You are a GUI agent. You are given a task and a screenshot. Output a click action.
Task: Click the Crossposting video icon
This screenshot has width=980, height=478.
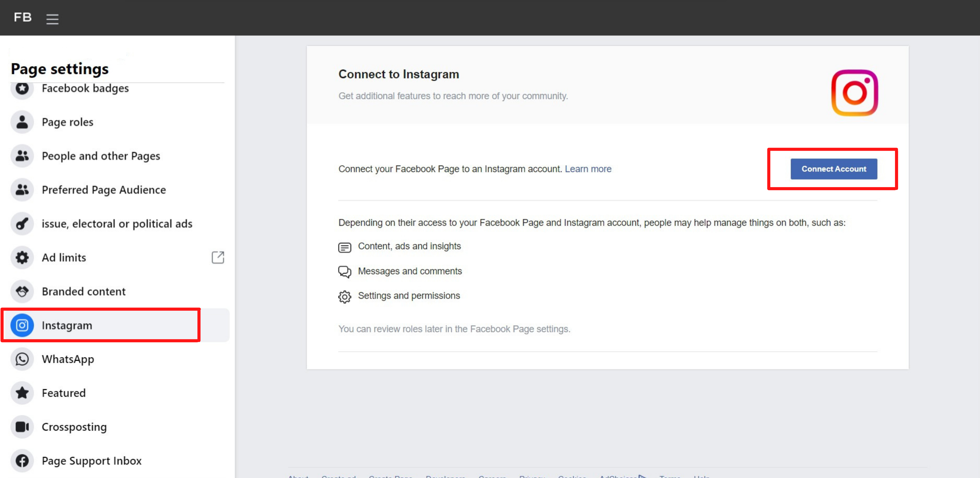(22, 426)
